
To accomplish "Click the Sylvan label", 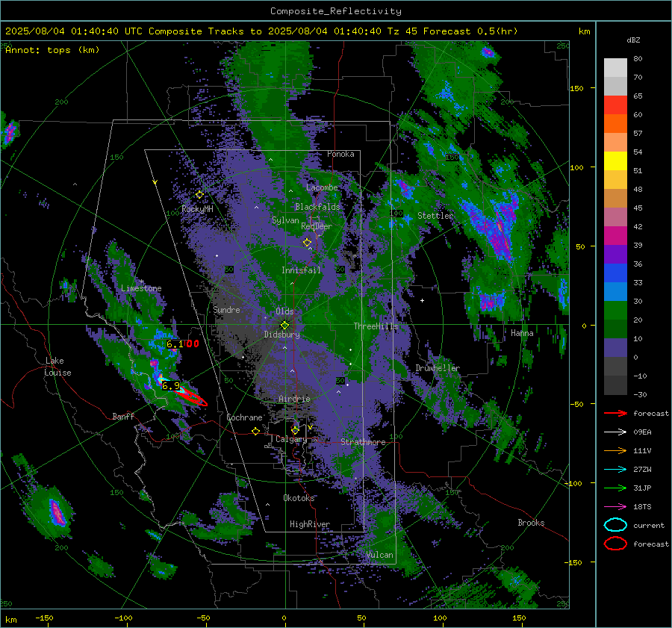I will point(285,220).
